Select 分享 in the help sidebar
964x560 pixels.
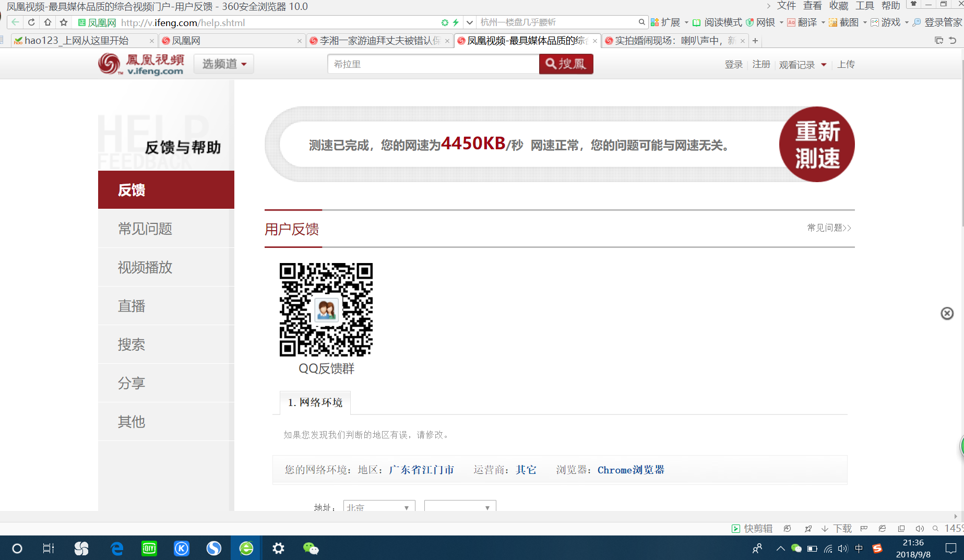(166, 383)
